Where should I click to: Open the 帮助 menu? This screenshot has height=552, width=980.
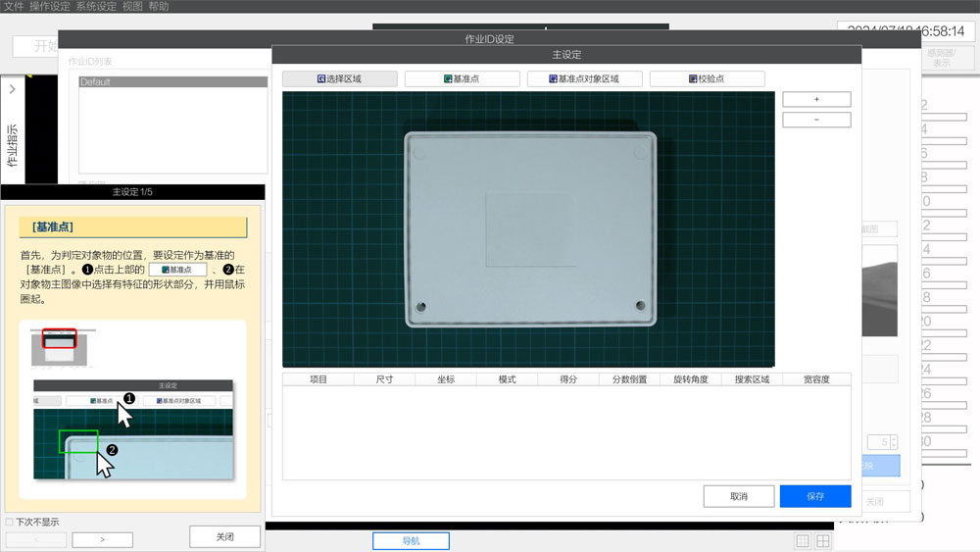[159, 7]
